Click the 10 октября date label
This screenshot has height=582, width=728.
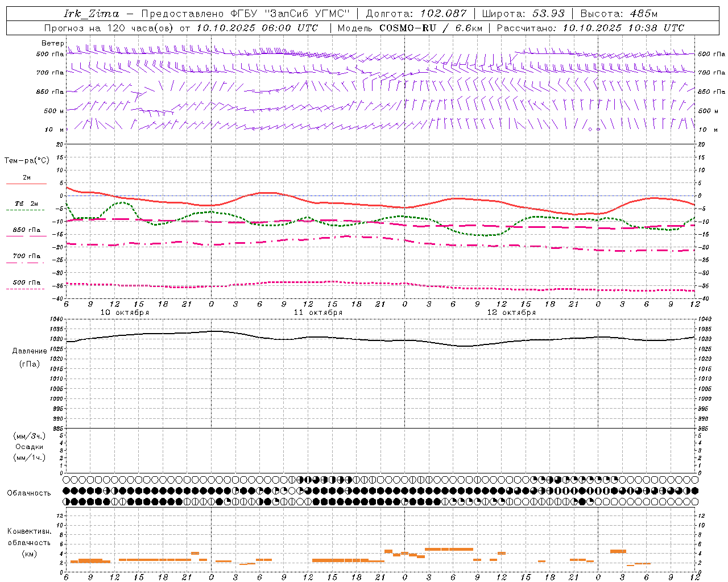[125, 312]
